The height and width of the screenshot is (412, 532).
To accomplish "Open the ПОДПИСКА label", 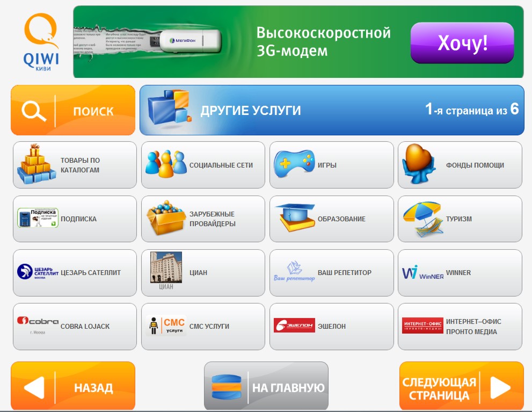I will (78, 219).
